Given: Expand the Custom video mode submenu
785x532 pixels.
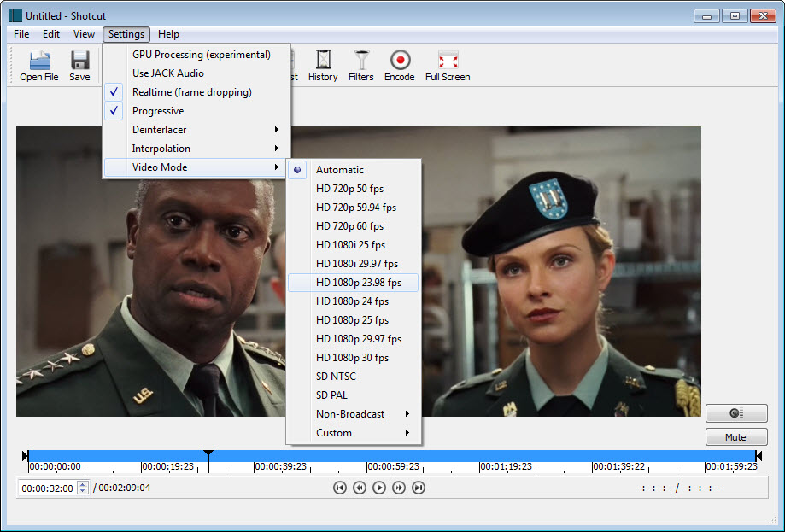Looking at the screenshot, I should pyautogui.click(x=354, y=433).
